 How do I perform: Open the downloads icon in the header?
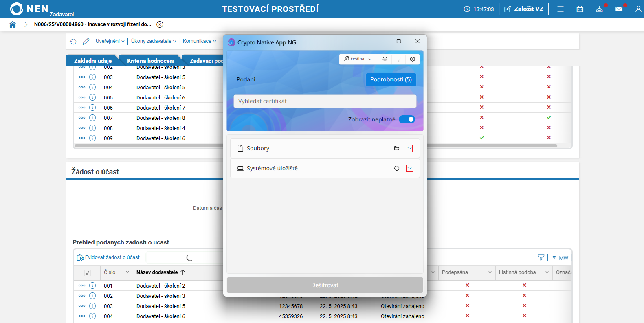600,9
